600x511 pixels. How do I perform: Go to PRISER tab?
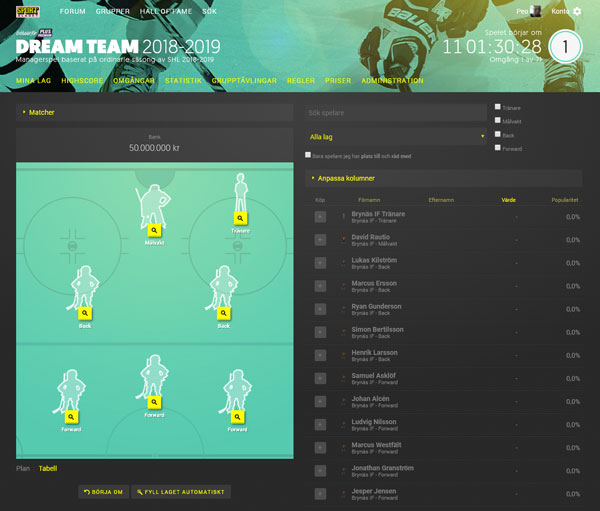tap(338, 80)
